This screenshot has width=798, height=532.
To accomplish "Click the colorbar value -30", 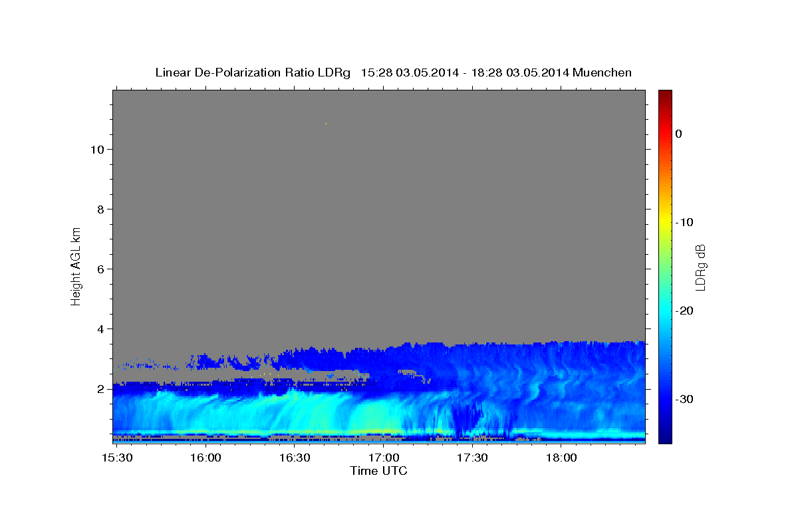I will tap(684, 399).
